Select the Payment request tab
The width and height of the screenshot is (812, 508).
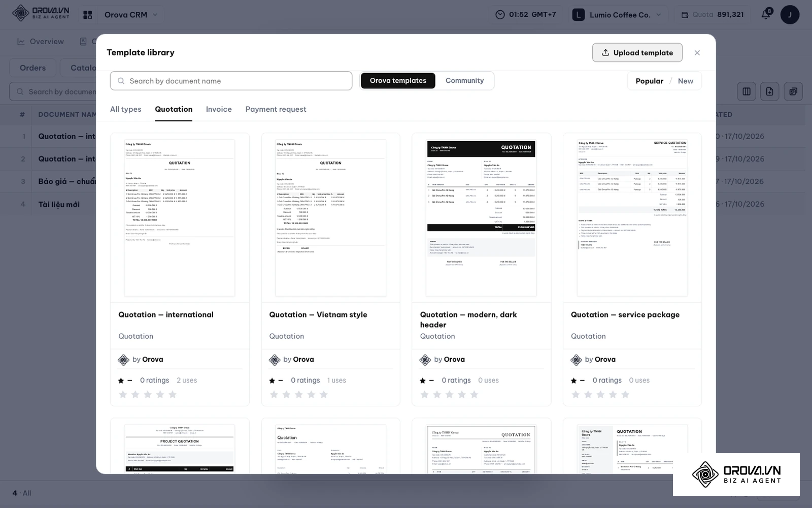coord(276,109)
